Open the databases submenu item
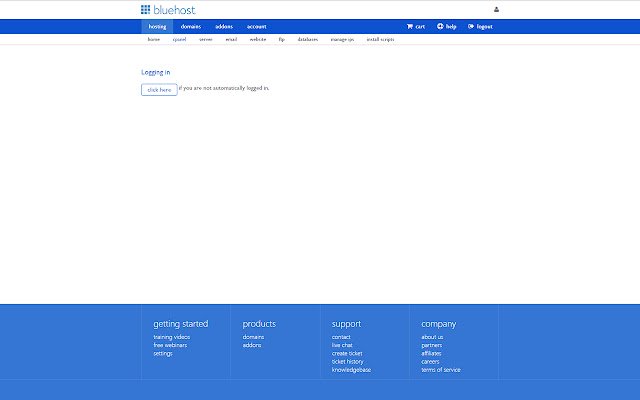Image resolution: width=640 pixels, height=400 pixels. point(308,40)
